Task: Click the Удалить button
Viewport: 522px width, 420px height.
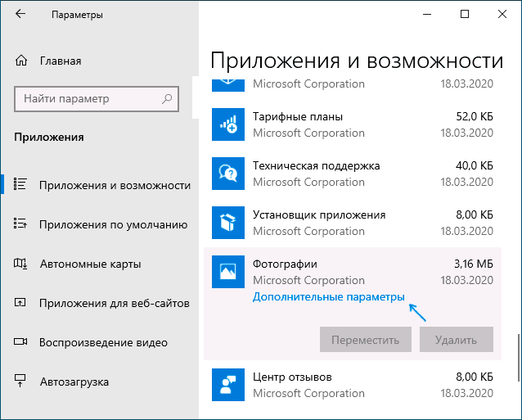Action: [457, 340]
